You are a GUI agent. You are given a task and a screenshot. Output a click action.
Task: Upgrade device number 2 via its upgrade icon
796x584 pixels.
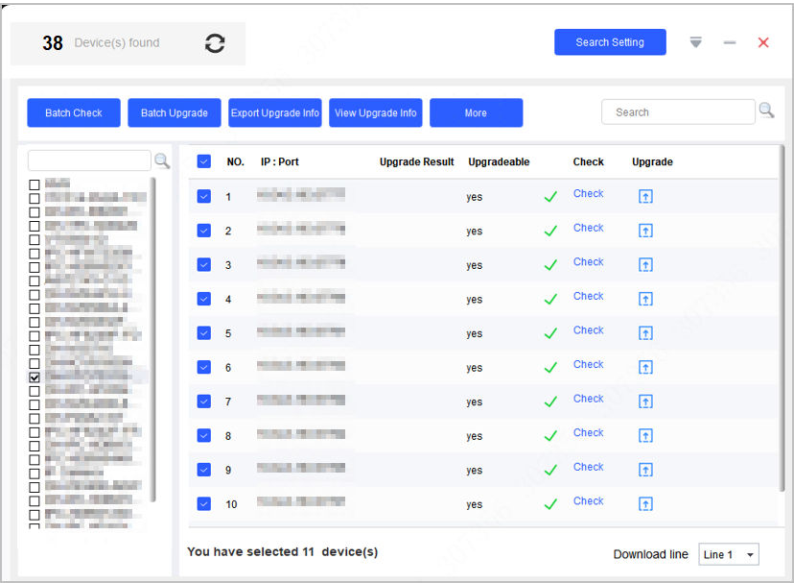coord(645,231)
